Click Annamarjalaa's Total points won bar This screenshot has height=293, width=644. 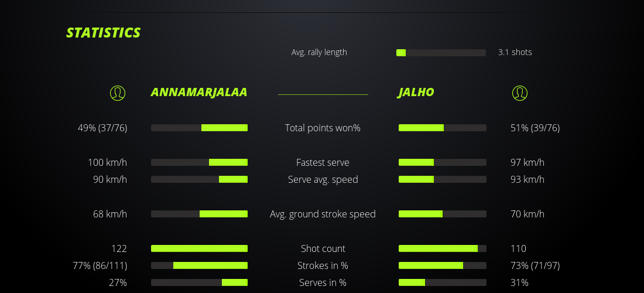199,128
